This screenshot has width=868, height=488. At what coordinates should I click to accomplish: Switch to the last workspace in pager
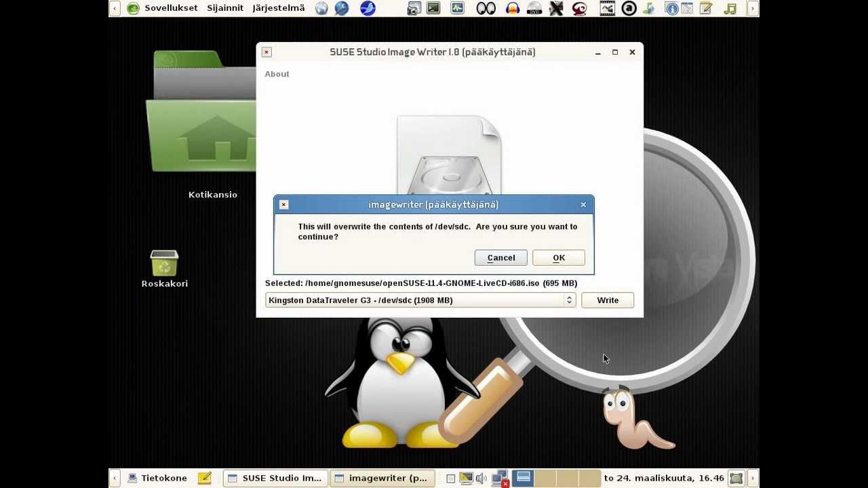click(590, 478)
